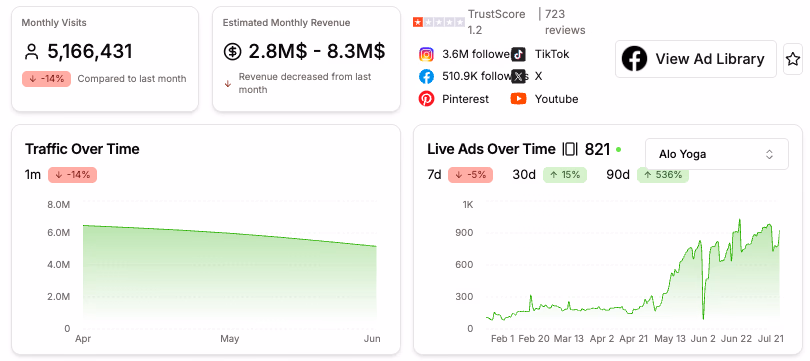Viewport: 810px width, 361px height.
Task: Click the 1m -14% traffic badge
Action: (x=72, y=175)
